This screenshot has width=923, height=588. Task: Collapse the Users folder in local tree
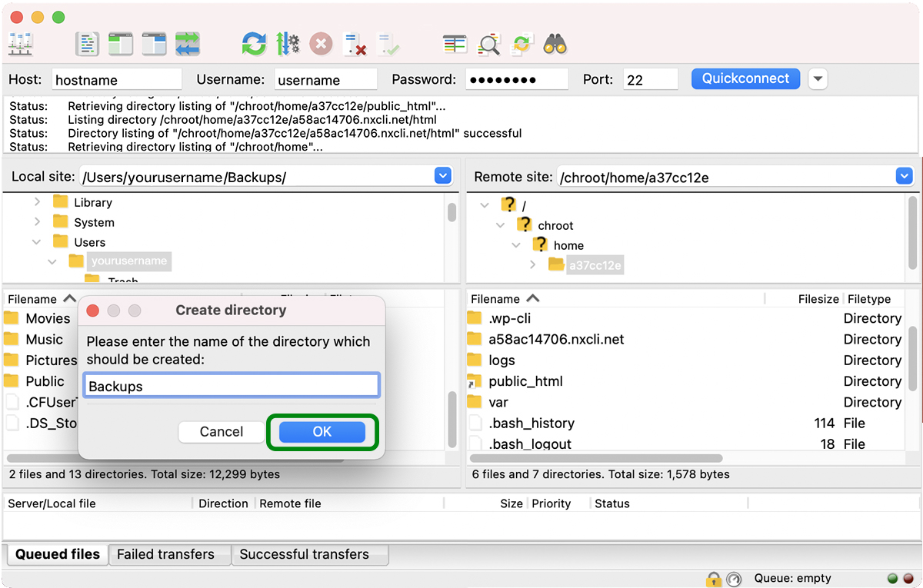[37, 242]
